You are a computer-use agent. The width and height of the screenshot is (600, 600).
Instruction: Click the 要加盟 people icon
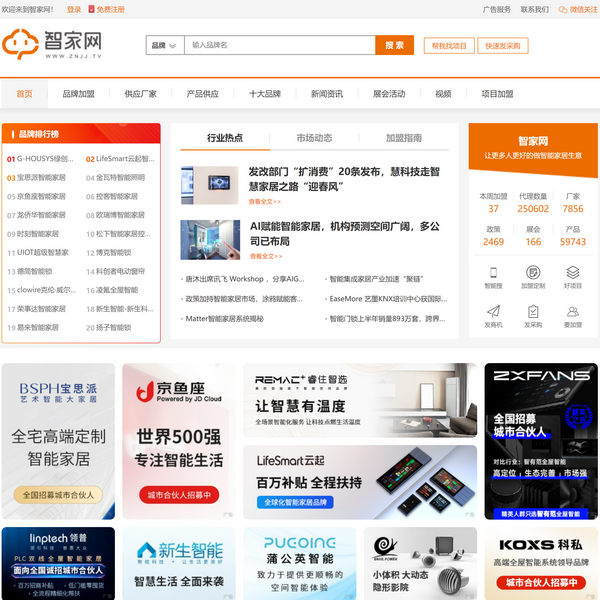(573, 312)
